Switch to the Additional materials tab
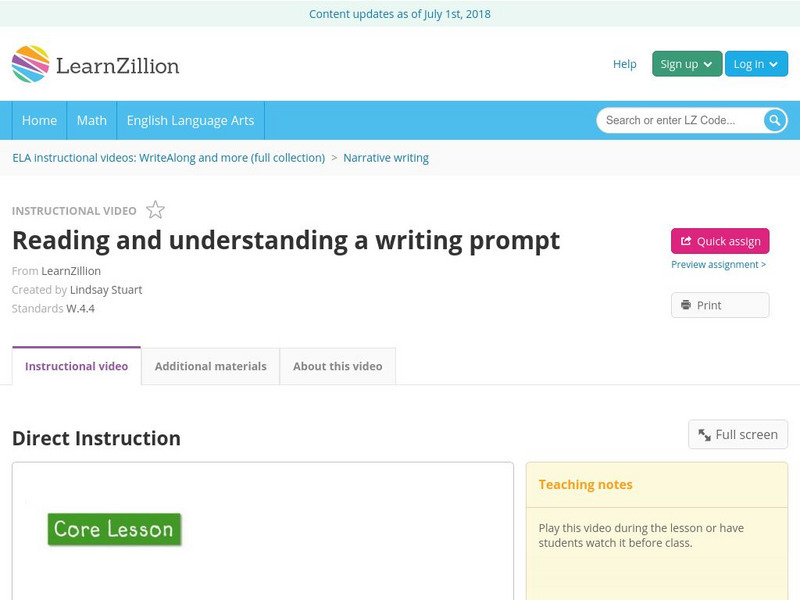800x600 pixels. click(210, 366)
